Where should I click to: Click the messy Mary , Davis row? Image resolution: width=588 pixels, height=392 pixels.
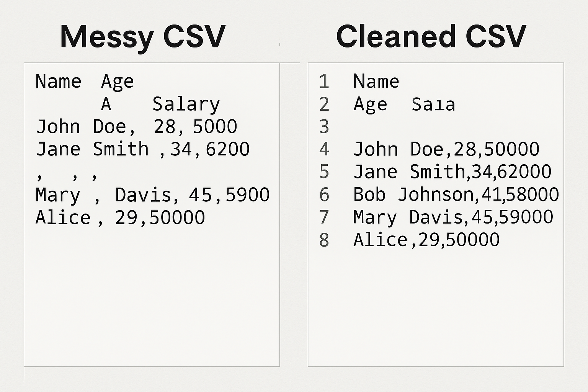pyautogui.click(x=152, y=195)
